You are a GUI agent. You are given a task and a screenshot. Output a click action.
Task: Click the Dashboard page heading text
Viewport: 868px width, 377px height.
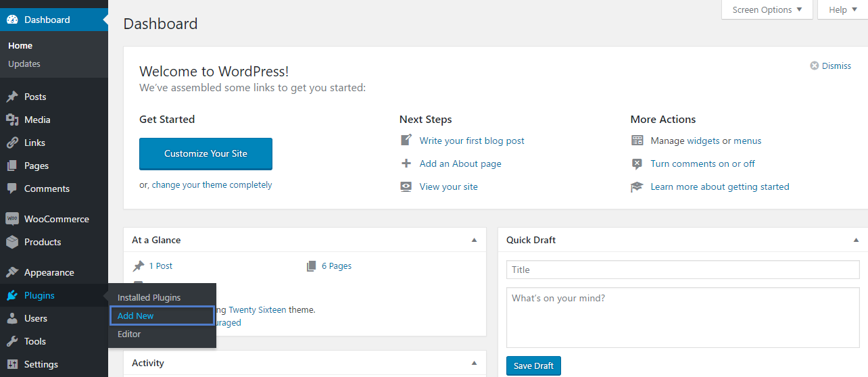161,24
